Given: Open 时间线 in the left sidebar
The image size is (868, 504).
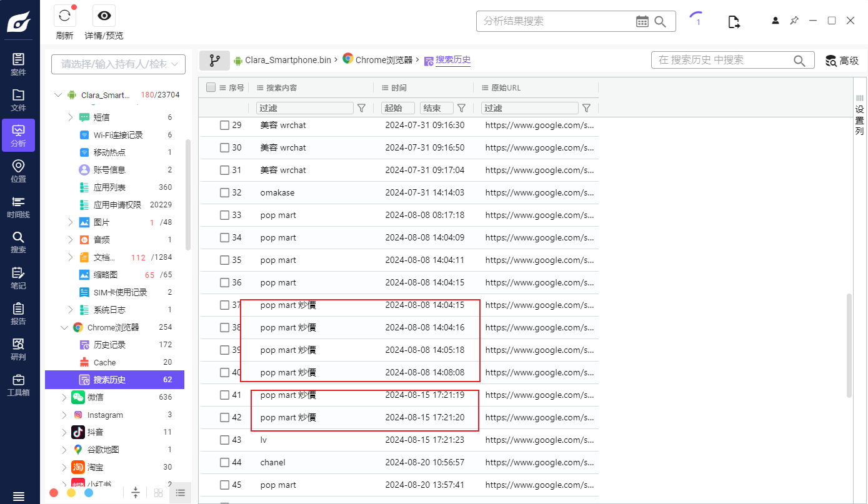Looking at the screenshot, I should [19, 207].
